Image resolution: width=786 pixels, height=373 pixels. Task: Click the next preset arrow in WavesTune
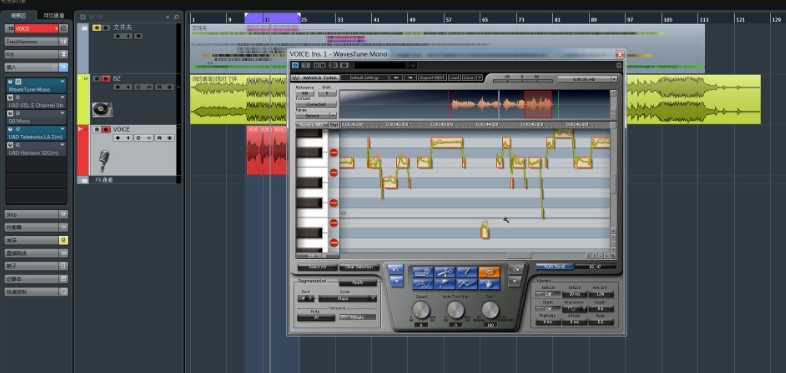(411, 78)
